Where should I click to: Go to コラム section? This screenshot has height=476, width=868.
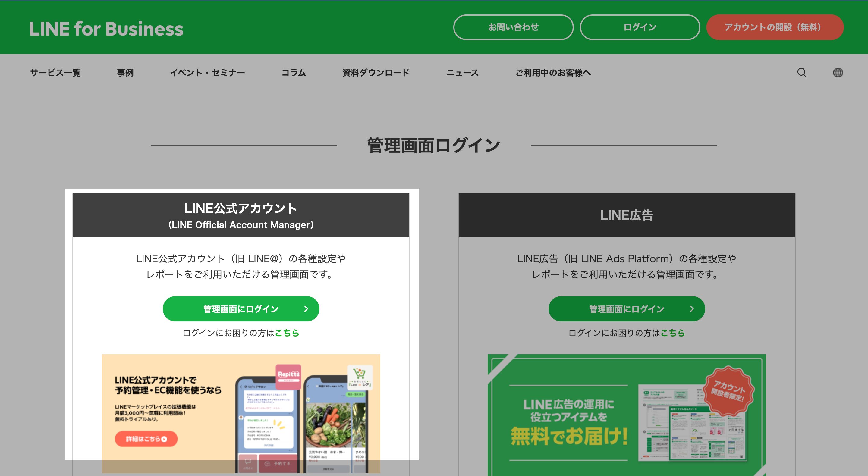click(294, 73)
